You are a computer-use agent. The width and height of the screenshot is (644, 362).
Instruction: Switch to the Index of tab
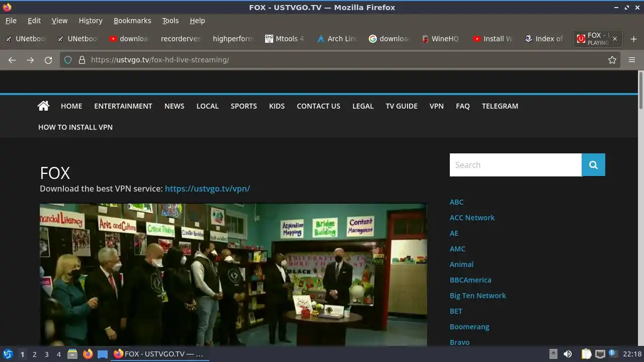click(x=544, y=39)
